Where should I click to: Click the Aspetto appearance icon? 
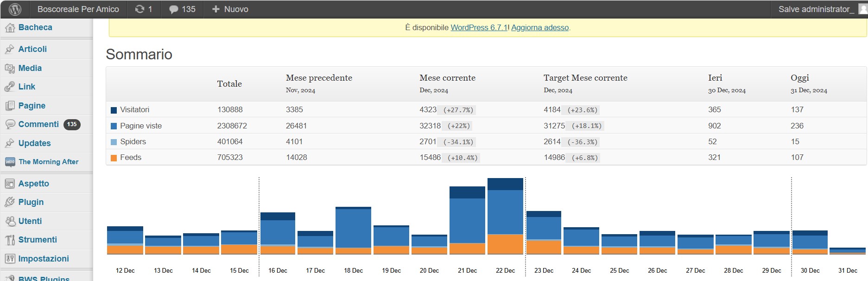click(10, 184)
